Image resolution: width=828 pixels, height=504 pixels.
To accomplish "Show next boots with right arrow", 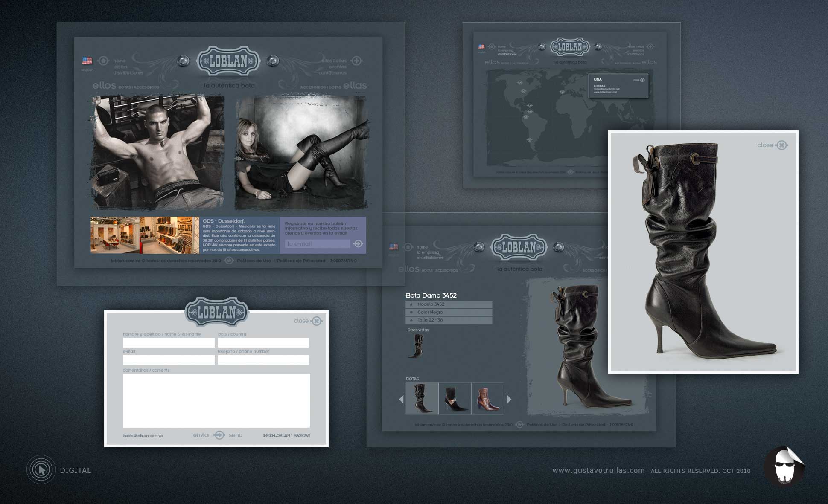I will click(x=509, y=399).
